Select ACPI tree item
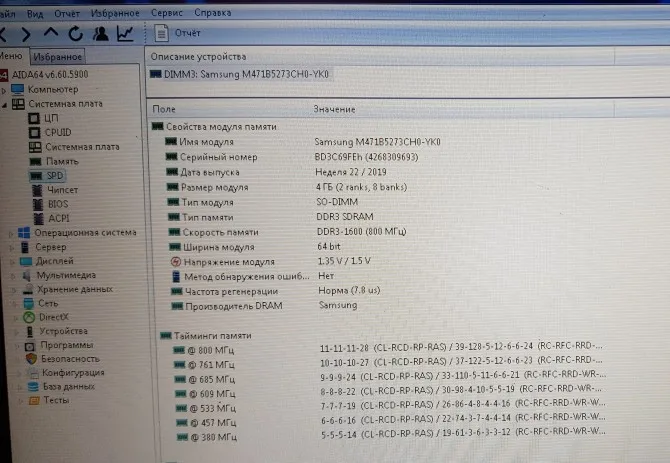Image resolution: width=670 pixels, height=463 pixels. pos(52,218)
